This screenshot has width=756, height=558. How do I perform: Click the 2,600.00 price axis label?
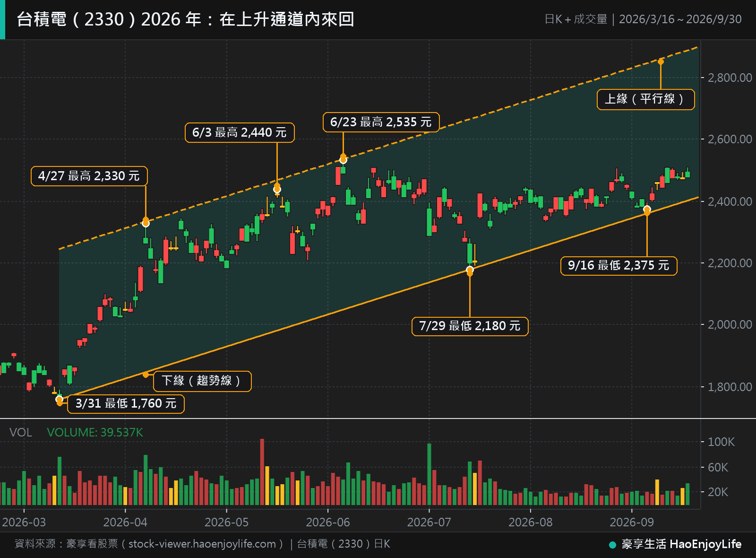pos(730,139)
